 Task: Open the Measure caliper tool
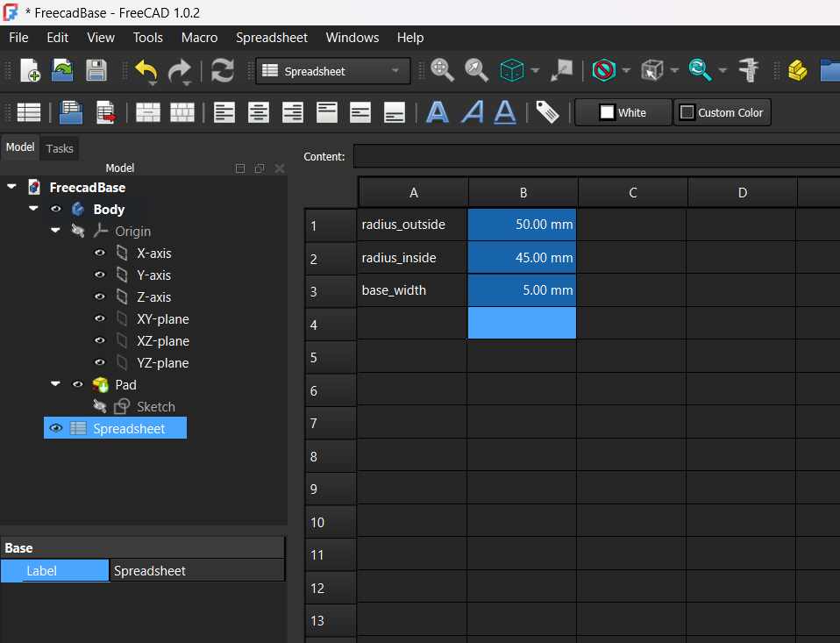[x=748, y=71]
